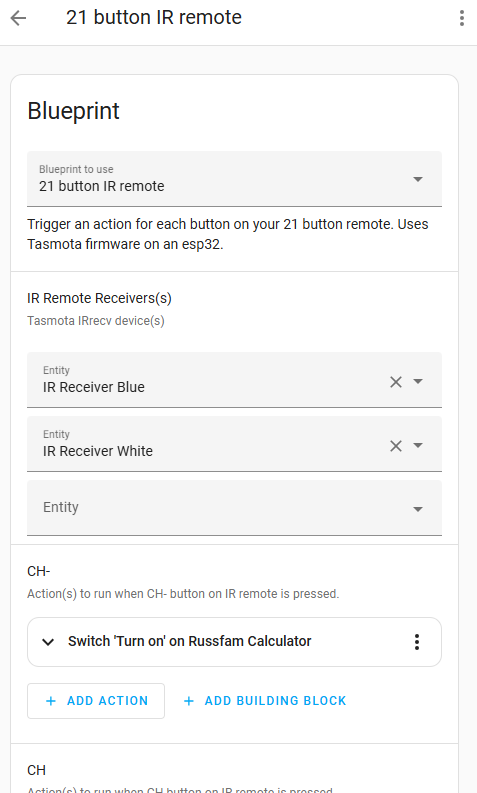The height and width of the screenshot is (793, 477).
Task: Go back using the left arrow icon
Action: point(18,18)
